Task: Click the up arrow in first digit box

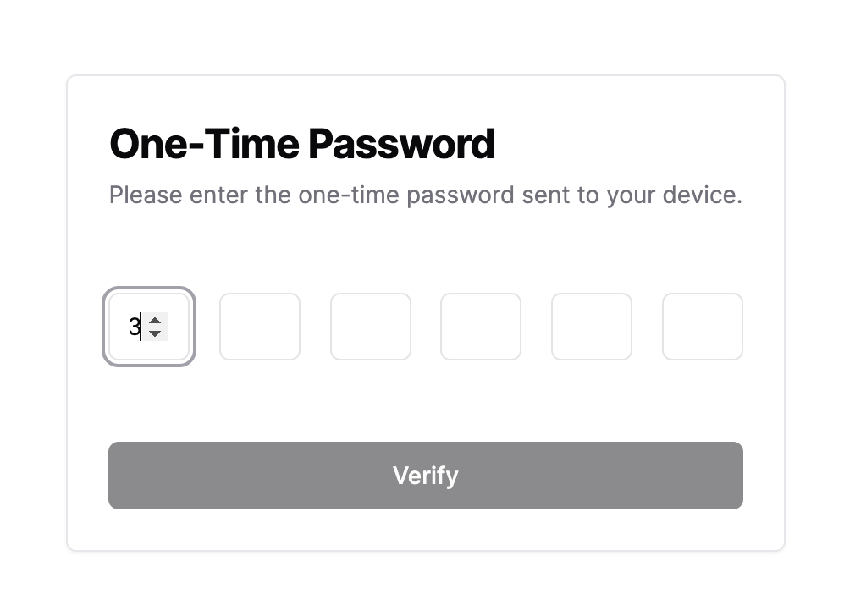Action: (x=154, y=320)
